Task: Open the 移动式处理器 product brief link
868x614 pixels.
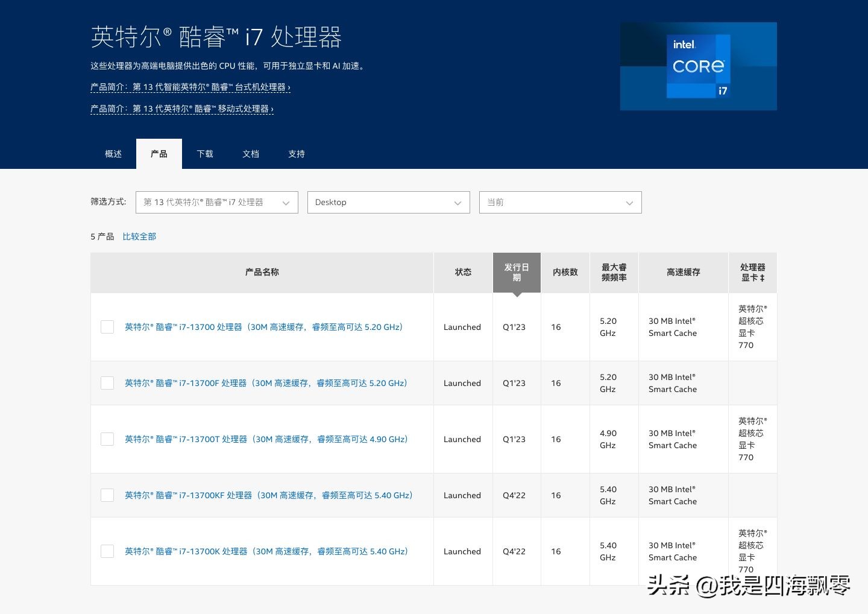Action: pos(181,109)
